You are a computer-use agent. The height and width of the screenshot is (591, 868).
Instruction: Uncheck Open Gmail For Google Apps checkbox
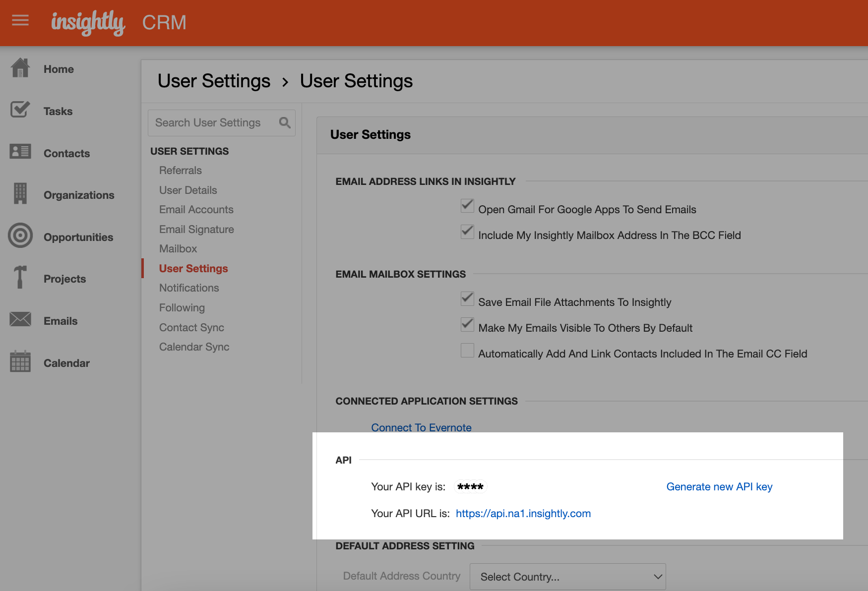tap(467, 206)
